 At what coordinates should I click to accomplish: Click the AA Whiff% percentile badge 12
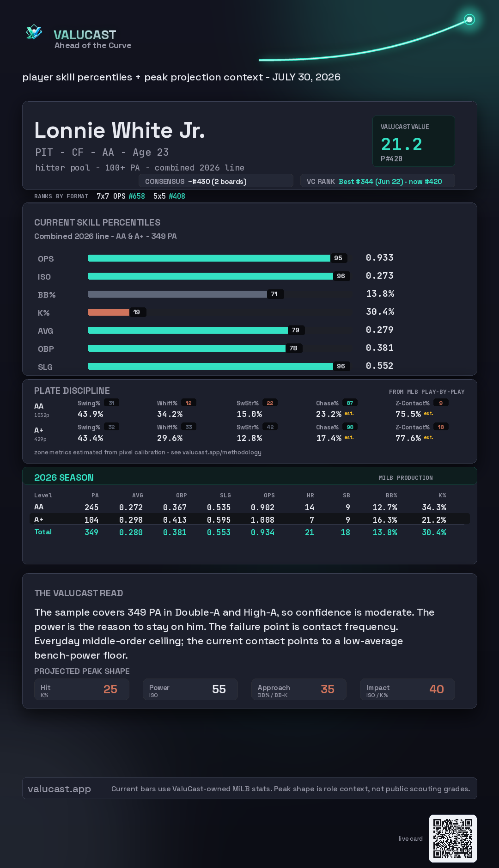189,403
